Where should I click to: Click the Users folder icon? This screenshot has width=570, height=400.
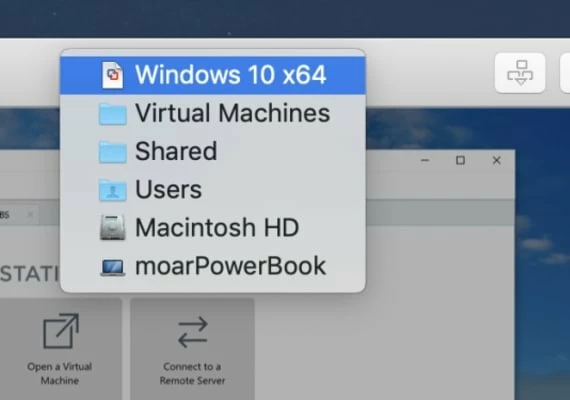113,190
